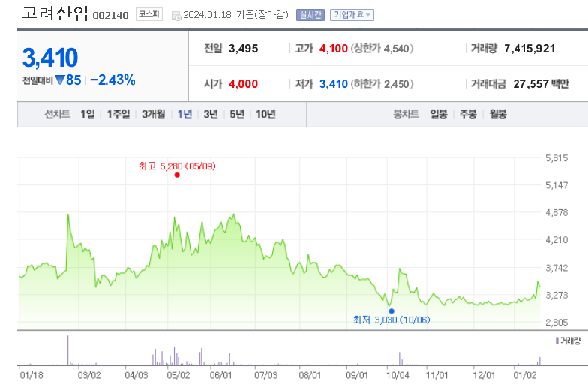Click the calendar icon beside 2024.01.18
This screenshot has width=588, height=390.
click(x=175, y=16)
